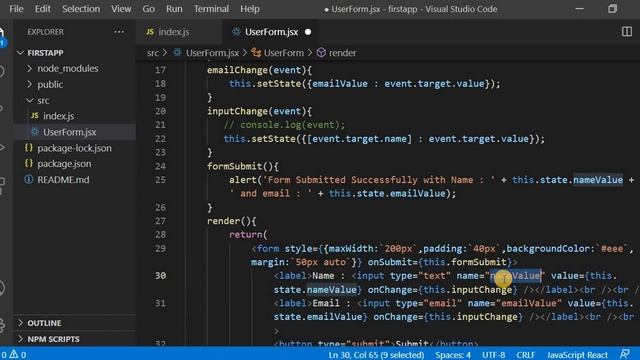Click line number 17 in gutter
The width and height of the screenshot is (640, 360).
(x=160, y=70)
